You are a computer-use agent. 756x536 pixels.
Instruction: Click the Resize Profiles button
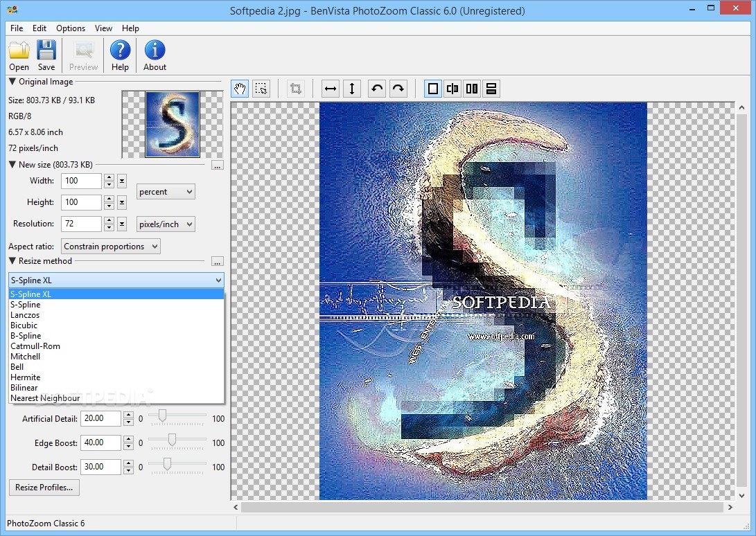44,488
